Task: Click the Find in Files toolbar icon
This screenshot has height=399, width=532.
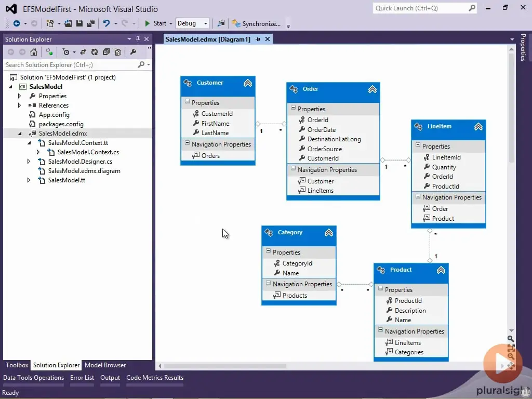Action: (221, 23)
